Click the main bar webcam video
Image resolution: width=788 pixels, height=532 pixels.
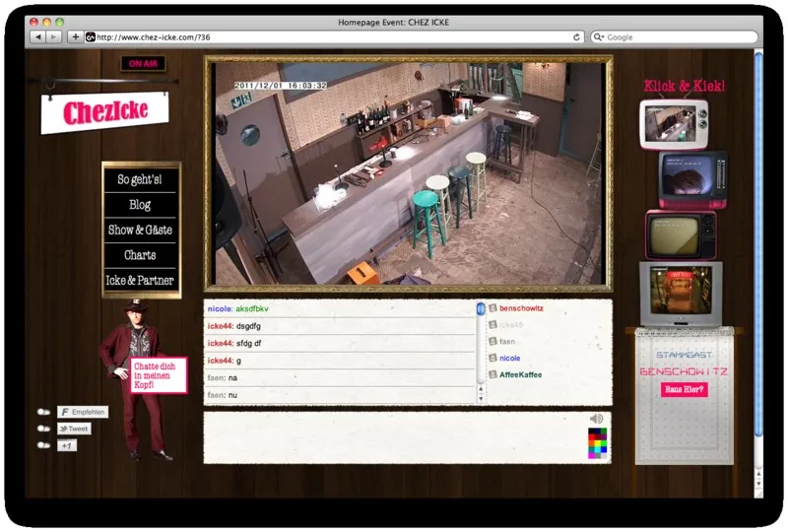click(x=409, y=173)
